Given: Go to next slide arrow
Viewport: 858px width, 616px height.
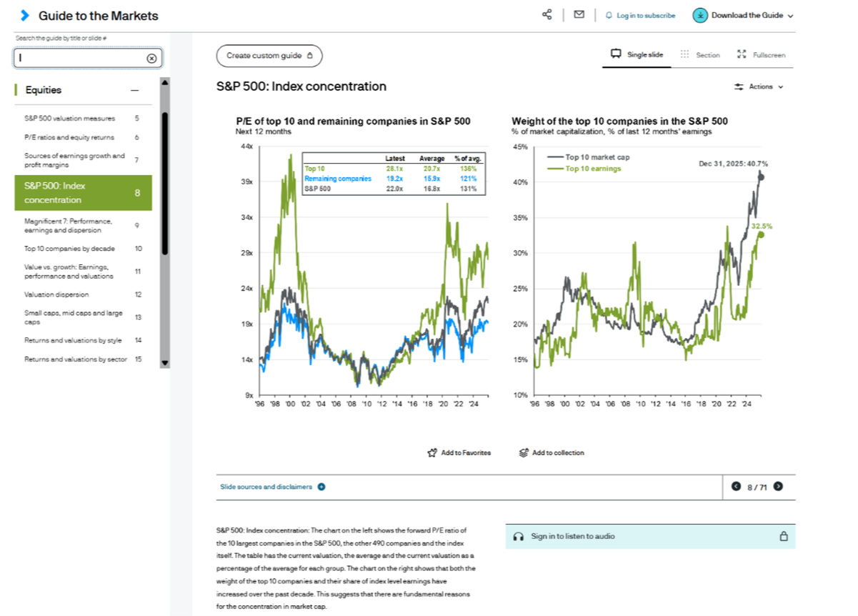Looking at the screenshot, I should [778, 487].
